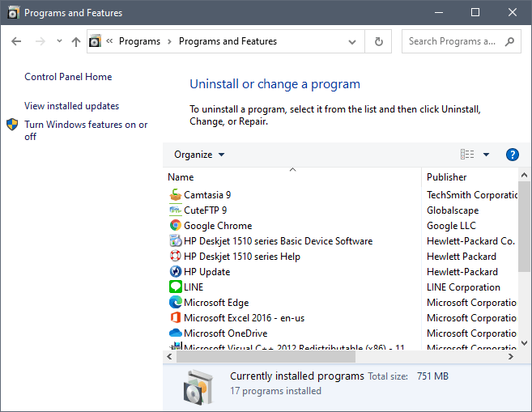Select the LINE row text
Image resolution: width=532 pixels, height=412 pixels.
click(194, 287)
